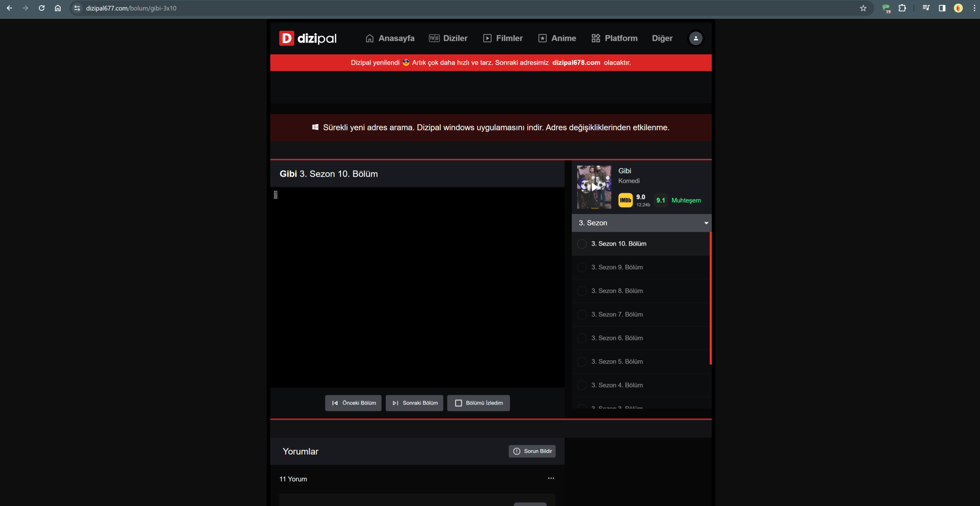
Task: Click the Dizipal logo icon
Action: 287,38
